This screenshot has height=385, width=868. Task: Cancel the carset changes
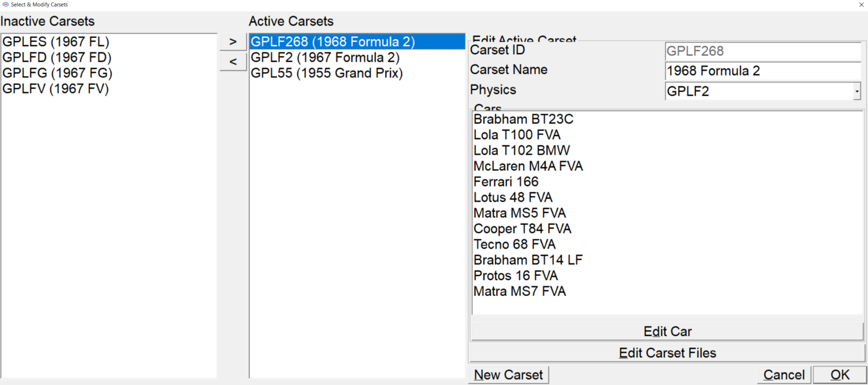click(x=783, y=374)
